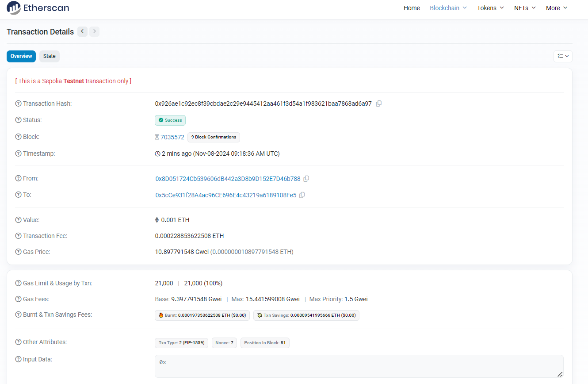Click the Success status badge
This screenshot has width=588, height=384.
point(170,120)
